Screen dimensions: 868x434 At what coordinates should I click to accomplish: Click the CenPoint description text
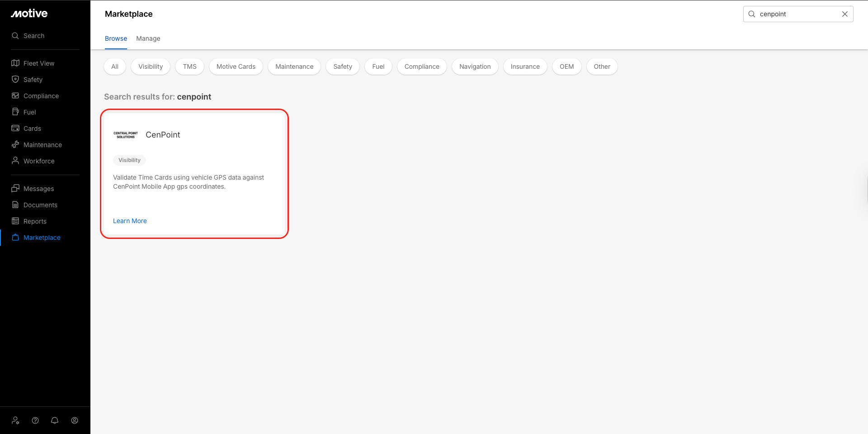tap(189, 182)
